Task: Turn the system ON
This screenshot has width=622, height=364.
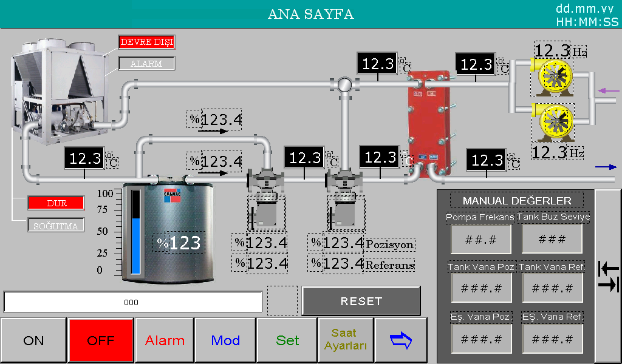Action: point(33,340)
